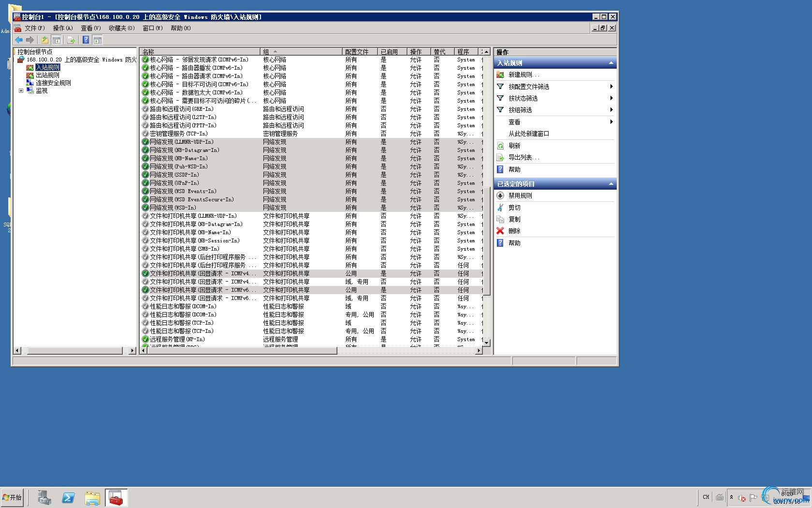Select the rule 路由和远程访问 (PPTP-In)
The height and width of the screenshot is (508, 812).
312,125
